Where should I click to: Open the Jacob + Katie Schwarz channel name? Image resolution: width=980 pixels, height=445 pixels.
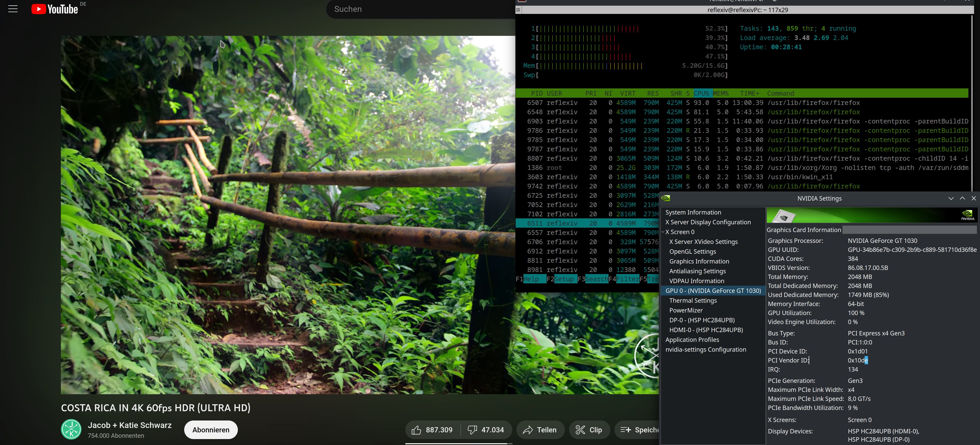point(129,425)
